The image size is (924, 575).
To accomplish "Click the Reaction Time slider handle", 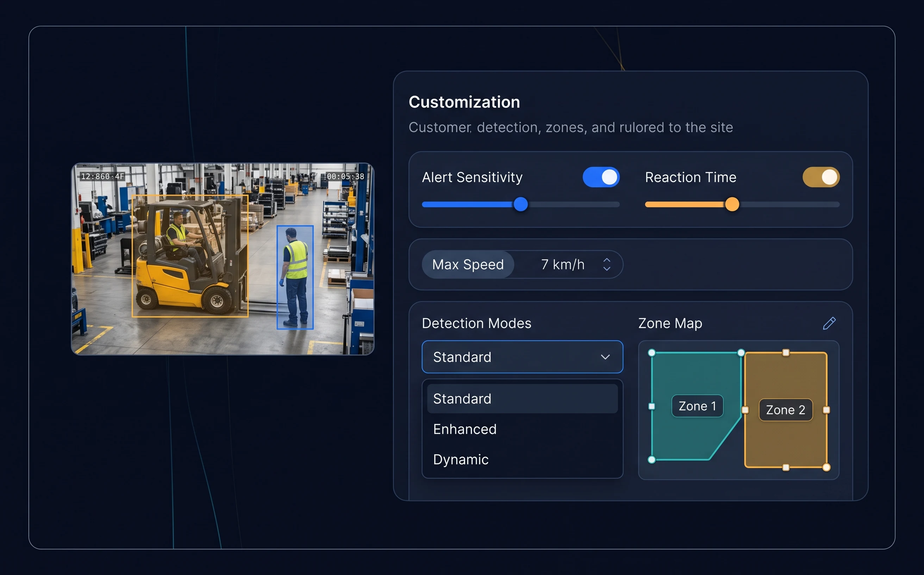I will pos(732,204).
